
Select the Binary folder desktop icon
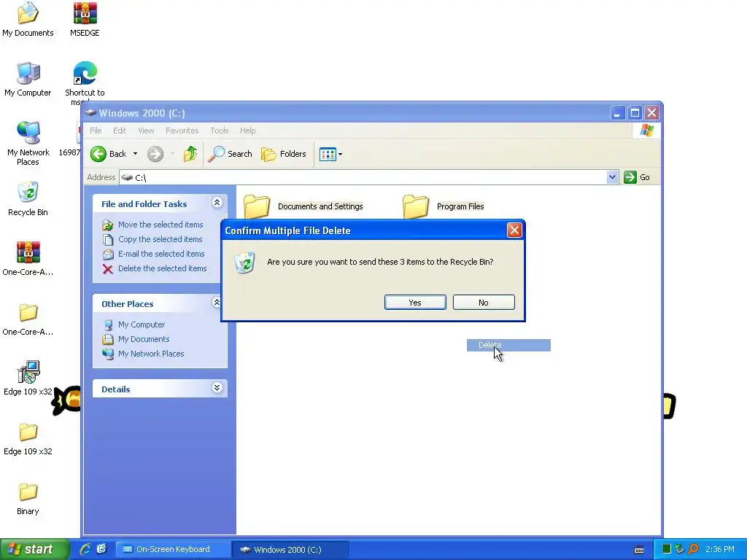tap(28, 491)
